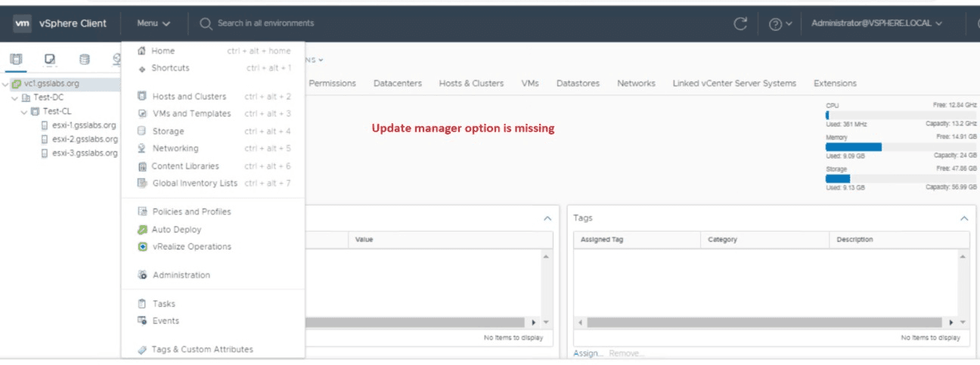Collapse the Tags panel

[963, 218]
